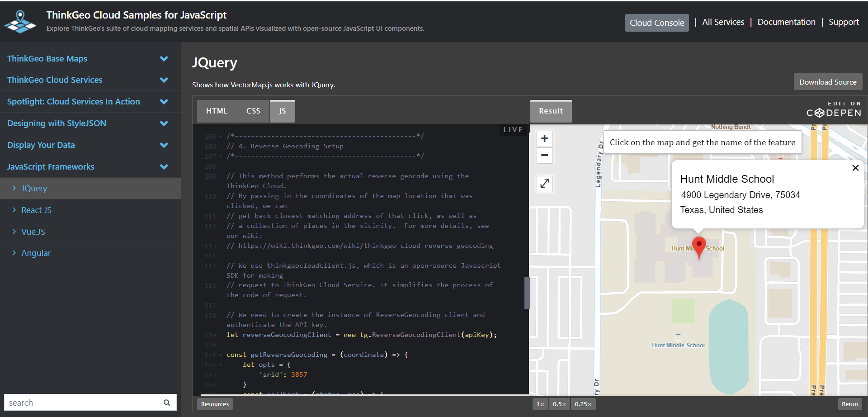Switch to the CSS tab
This screenshot has height=417, width=868.
253,111
